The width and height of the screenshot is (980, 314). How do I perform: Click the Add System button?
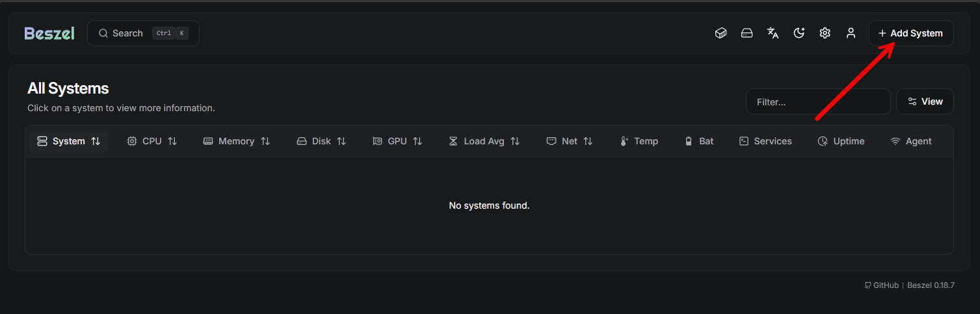[910, 33]
